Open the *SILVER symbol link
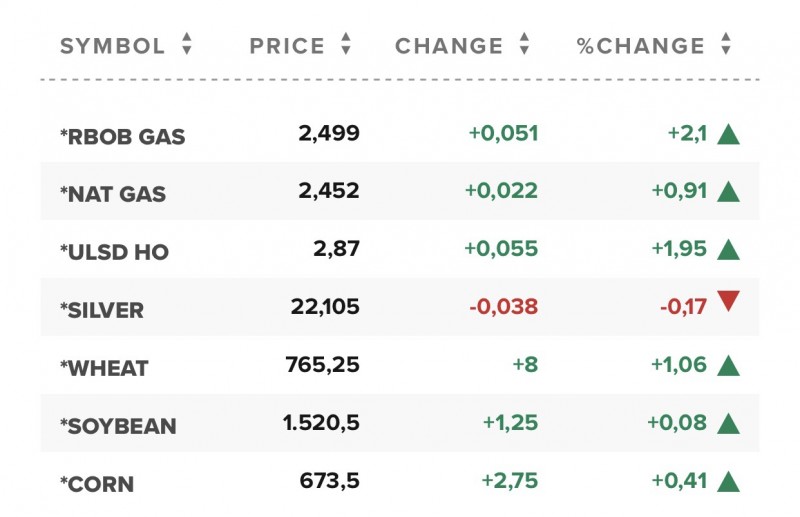800x517 pixels. pos(102,310)
